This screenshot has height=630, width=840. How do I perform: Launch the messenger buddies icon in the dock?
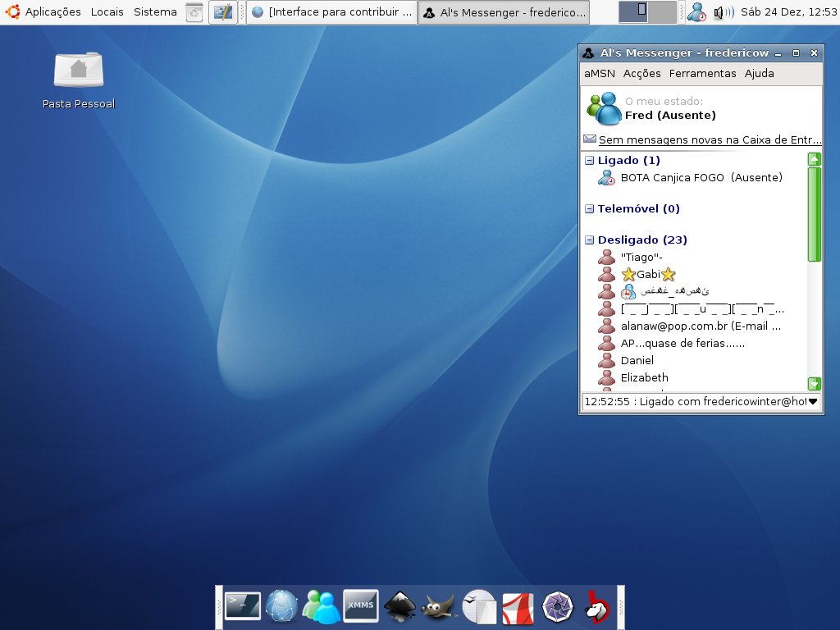(321, 606)
